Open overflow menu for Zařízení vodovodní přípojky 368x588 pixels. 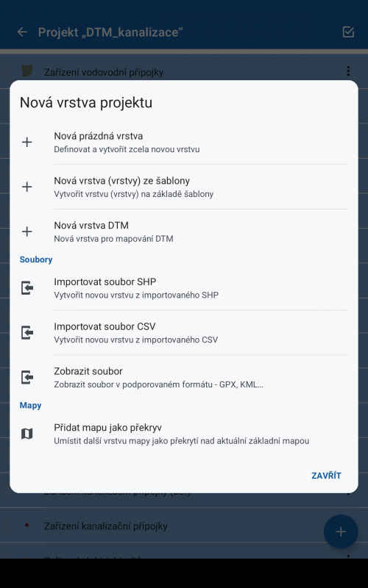pos(348,71)
